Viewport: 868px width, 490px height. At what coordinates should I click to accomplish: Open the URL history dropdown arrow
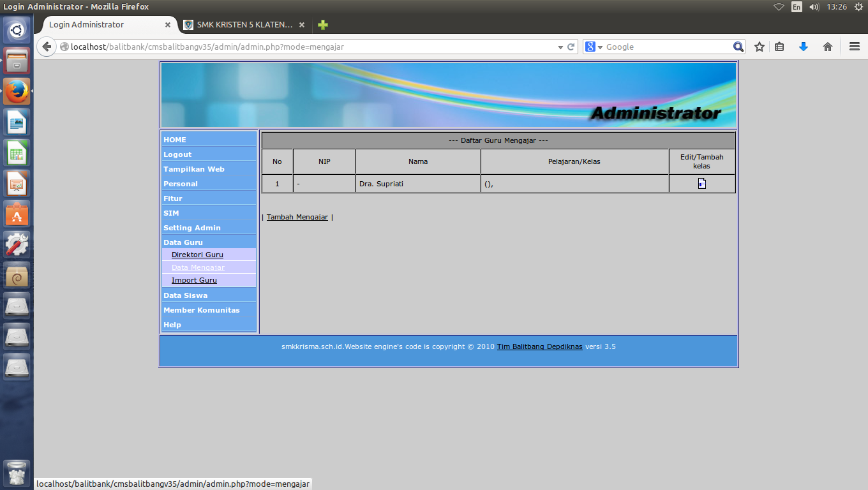pyautogui.click(x=560, y=47)
